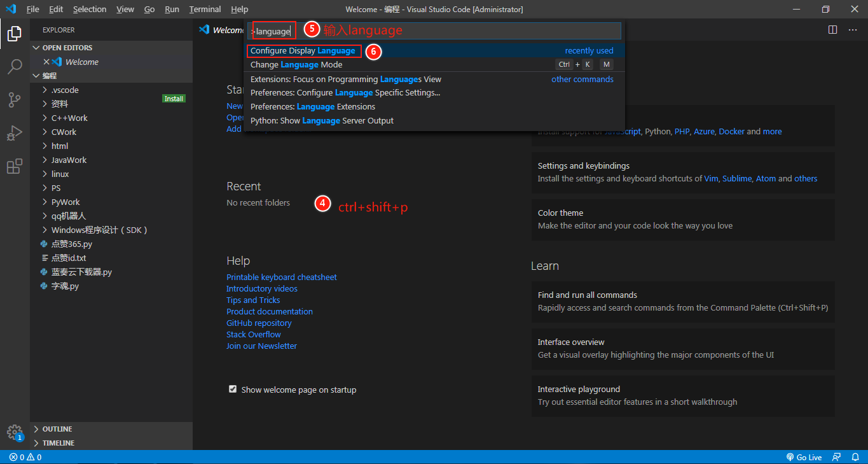Click Join our Newsletter link
This screenshot has width=868, height=464.
coord(261,346)
